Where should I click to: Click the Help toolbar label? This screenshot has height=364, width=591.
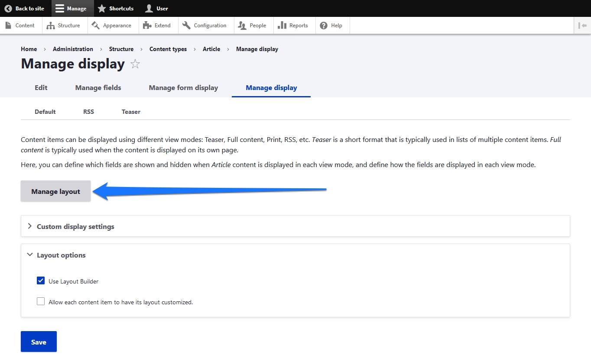pos(337,26)
